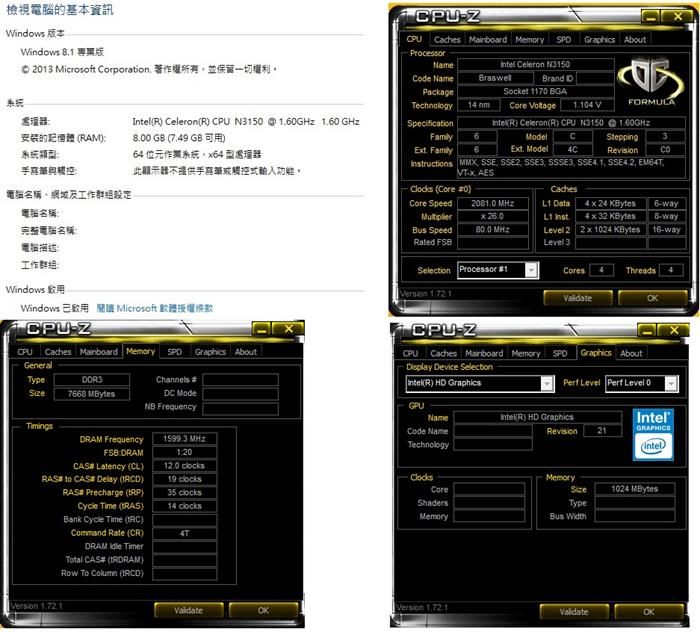This screenshot has width=700, height=632.
Task: Open SPD tab in the Memory timings window
Action: click(174, 352)
